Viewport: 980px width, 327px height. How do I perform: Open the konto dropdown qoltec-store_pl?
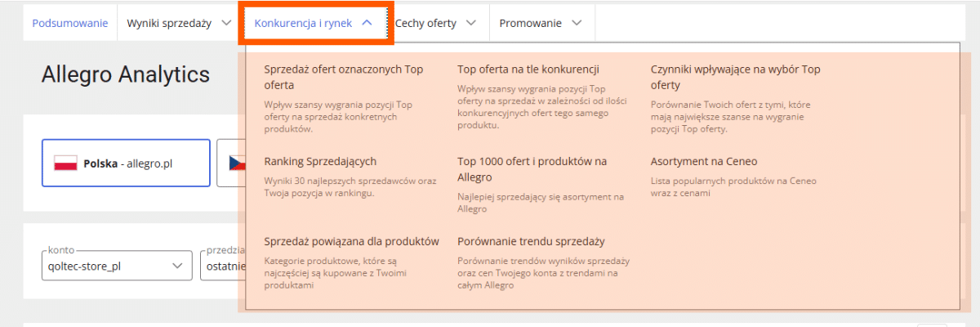click(x=117, y=265)
